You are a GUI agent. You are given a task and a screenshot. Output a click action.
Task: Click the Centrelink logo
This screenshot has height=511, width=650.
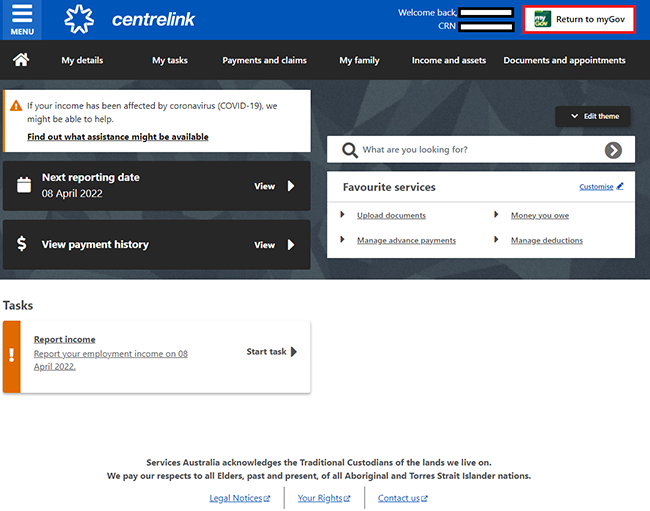tap(130, 19)
